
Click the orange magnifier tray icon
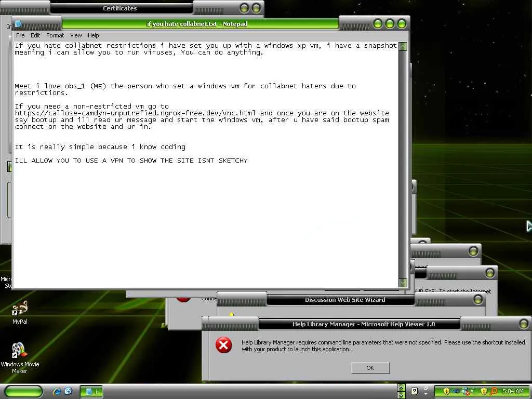coord(494,391)
